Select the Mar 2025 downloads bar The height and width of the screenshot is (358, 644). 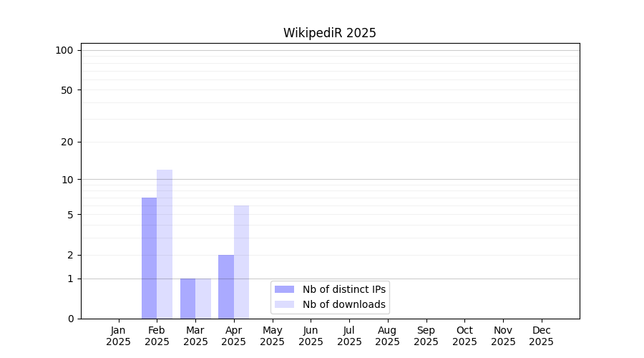[203, 299]
